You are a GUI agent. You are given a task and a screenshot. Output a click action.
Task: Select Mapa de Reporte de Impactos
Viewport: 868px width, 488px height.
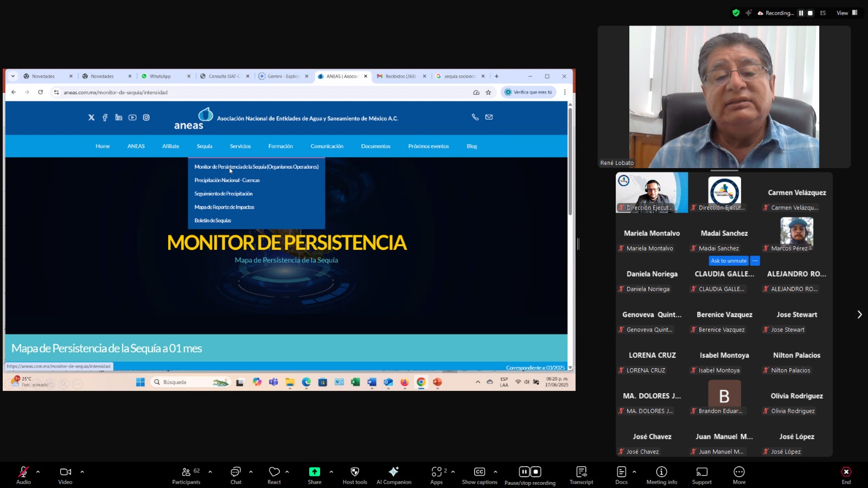[224, 207]
